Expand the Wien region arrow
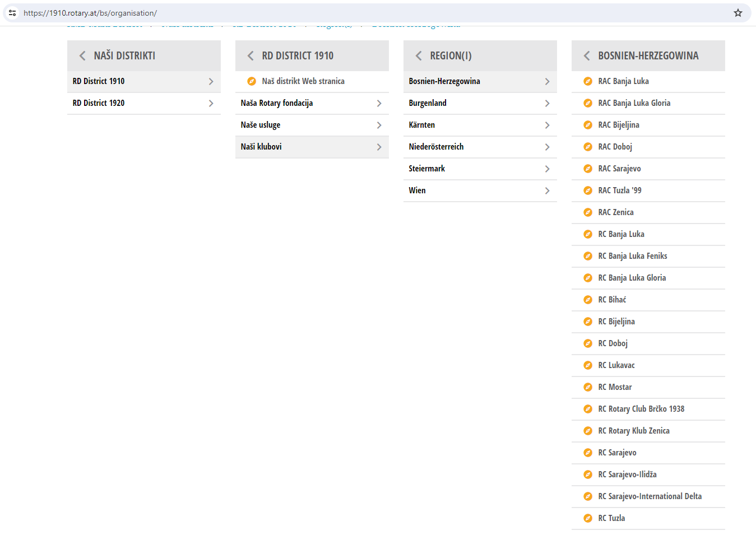 pos(547,190)
